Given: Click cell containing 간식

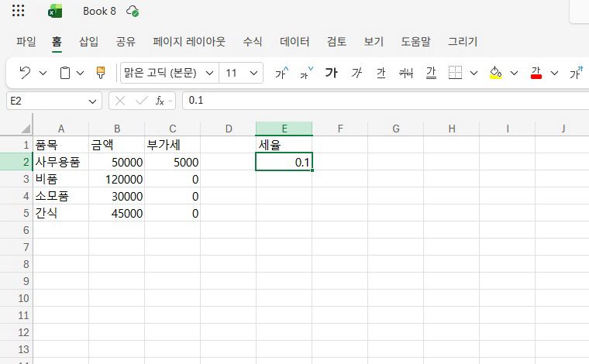Looking at the screenshot, I should (x=61, y=213).
